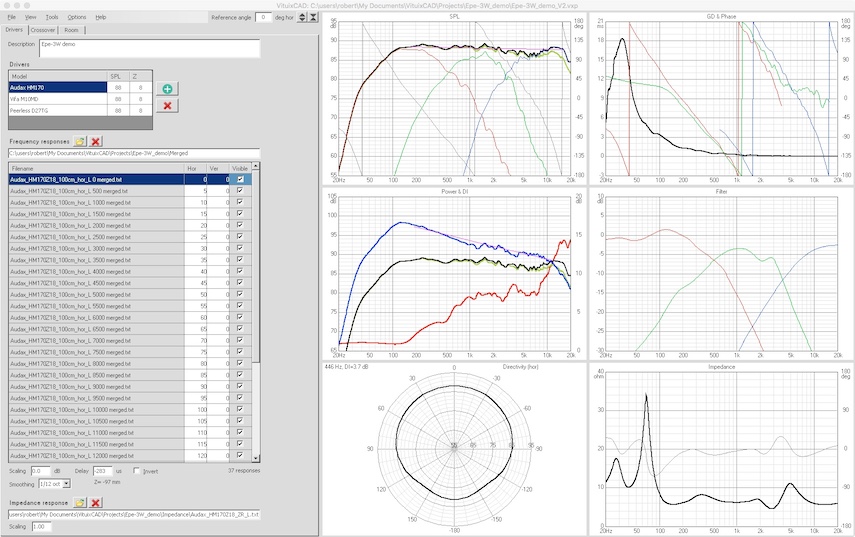Click the Filter chart panel

721,273
